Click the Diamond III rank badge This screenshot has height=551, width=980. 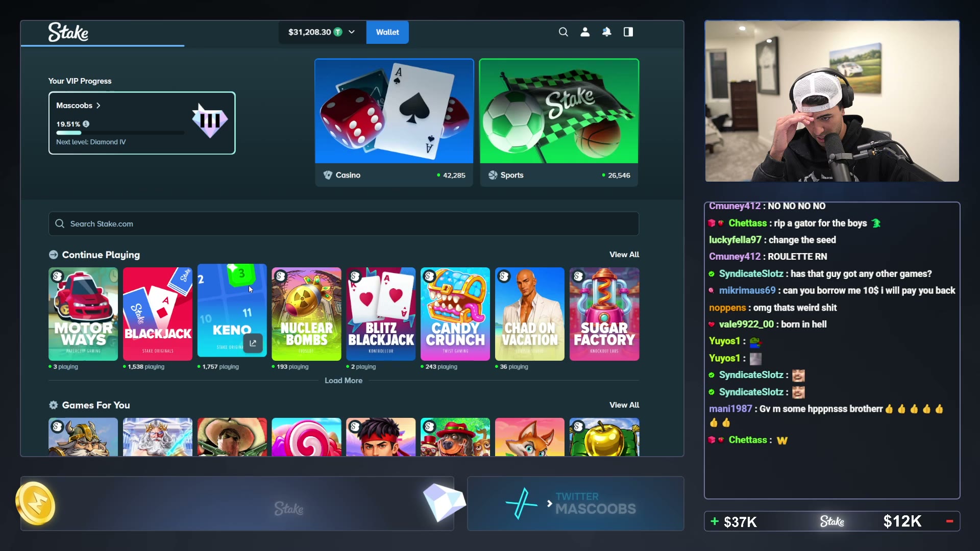[210, 121]
